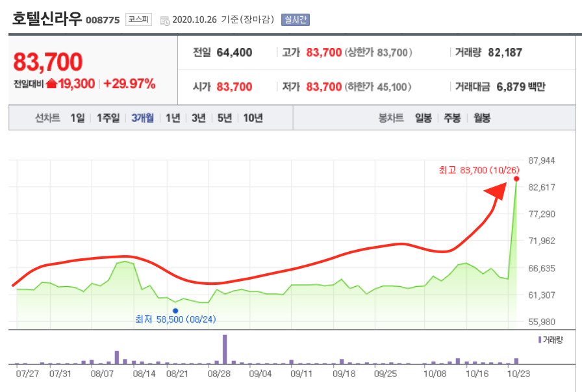This screenshot has height=392, width=582.
Task: Select the 1주일 line chart tab
Action: click(x=108, y=118)
